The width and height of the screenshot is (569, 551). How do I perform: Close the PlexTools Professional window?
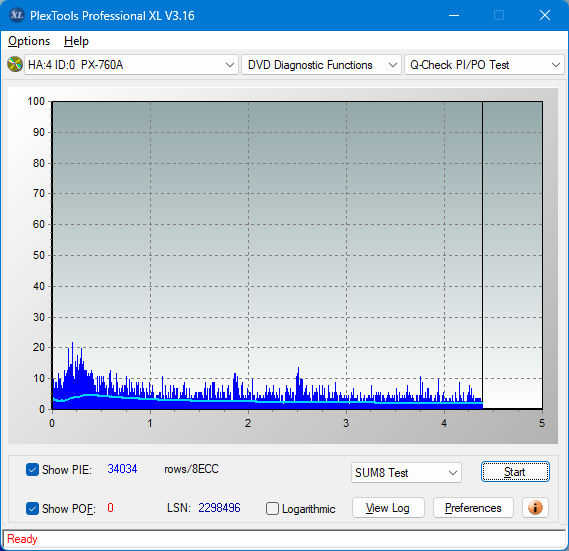[x=545, y=15]
